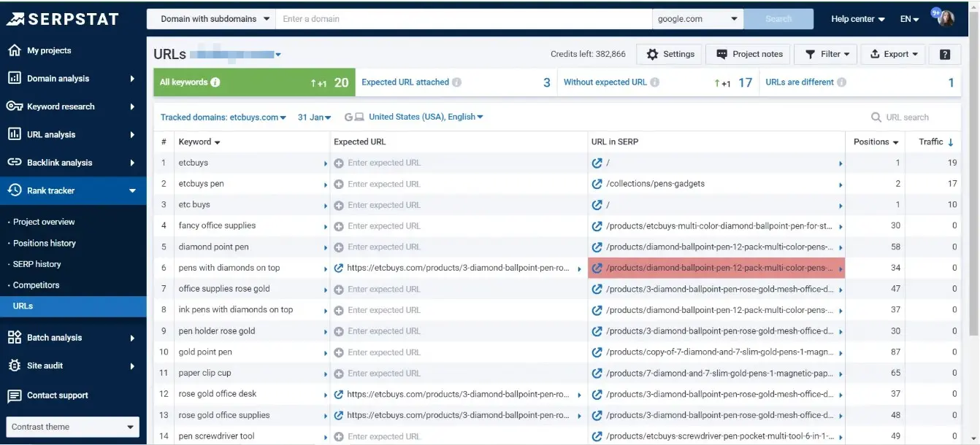Image resolution: width=980 pixels, height=445 pixels.
Task: Select the Expected URL attached tab
Action: pyautogui.click(x=456, y=82)
